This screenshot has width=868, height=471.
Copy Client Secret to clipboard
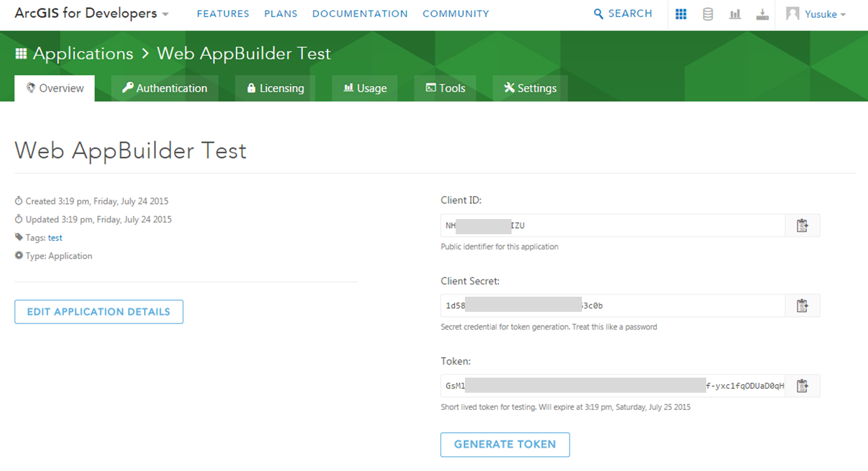802,306
